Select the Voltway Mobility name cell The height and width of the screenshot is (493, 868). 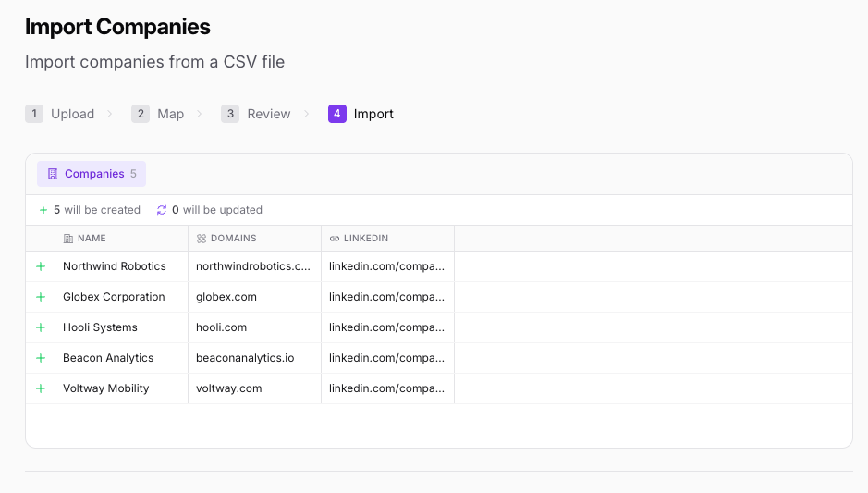(x=122, y=388)
